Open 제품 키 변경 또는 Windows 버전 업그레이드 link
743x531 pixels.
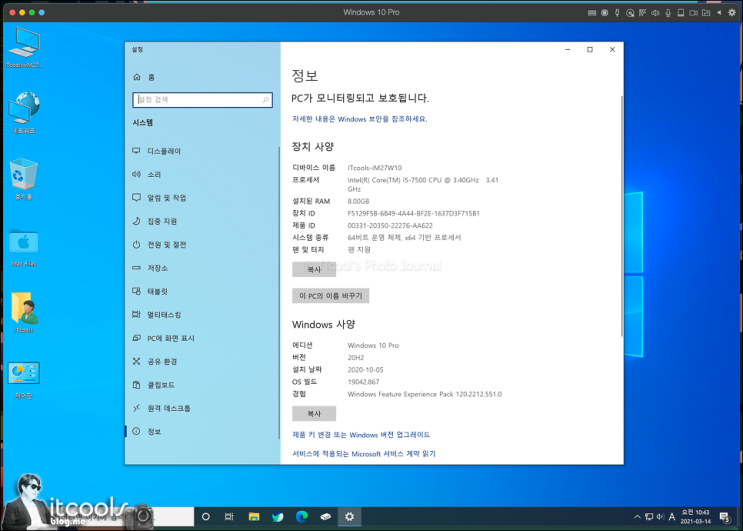coord(361,434)
